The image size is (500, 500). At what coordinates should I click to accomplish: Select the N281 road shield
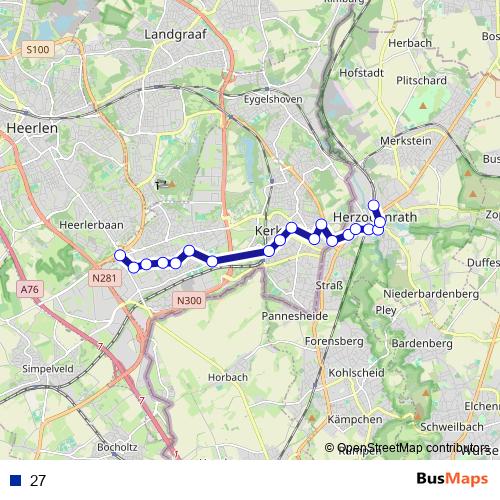click(104, 278)
